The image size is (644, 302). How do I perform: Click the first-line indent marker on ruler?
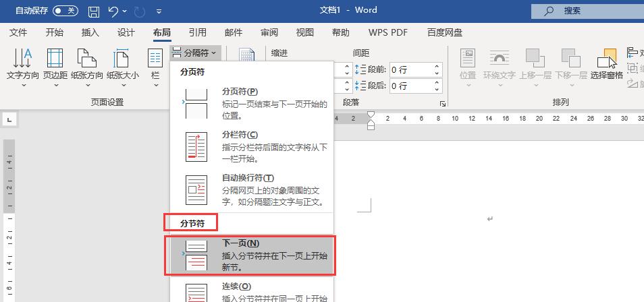(371, 115)
